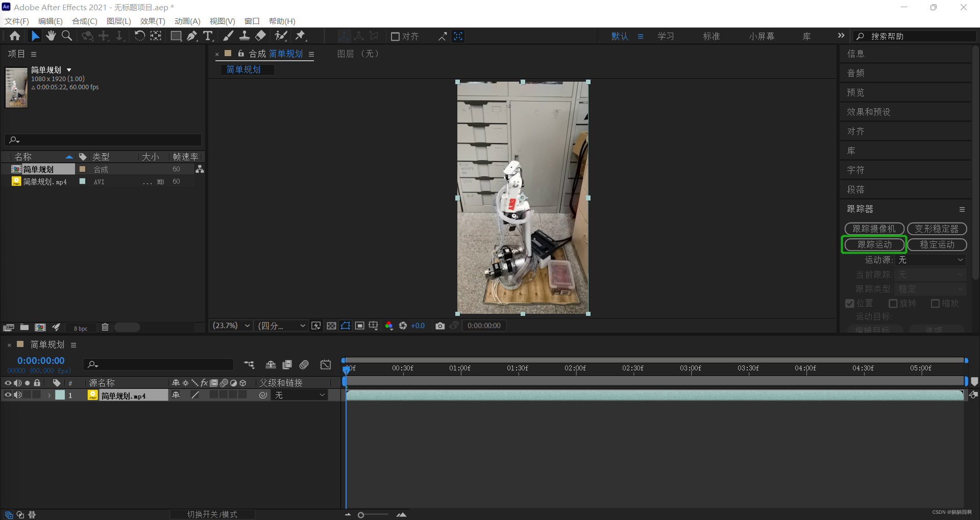Create a new composition from Project panel
Viewport: 980px width, 520px height.
pyautogui.click(x=40, y=328)
